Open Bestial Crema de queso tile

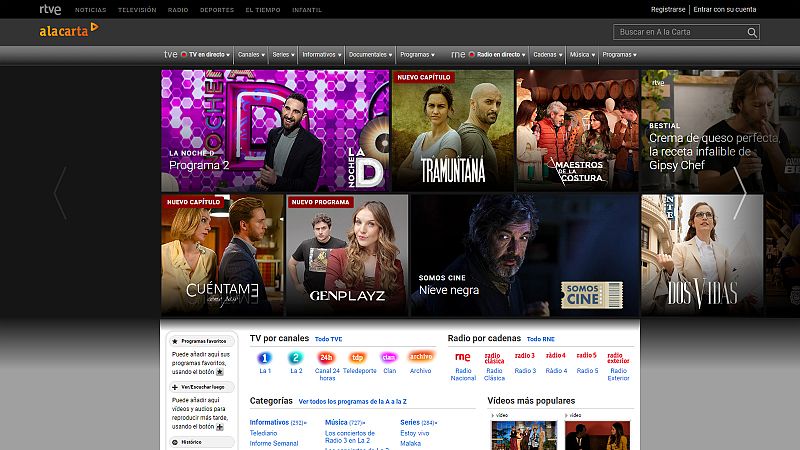(x=720, y=131)
